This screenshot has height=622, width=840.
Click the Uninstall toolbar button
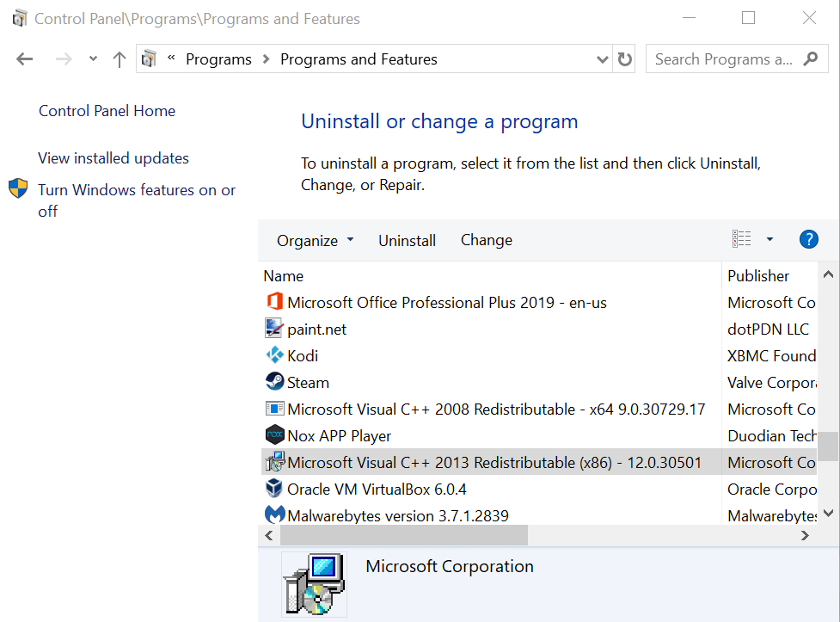point(408,240)
